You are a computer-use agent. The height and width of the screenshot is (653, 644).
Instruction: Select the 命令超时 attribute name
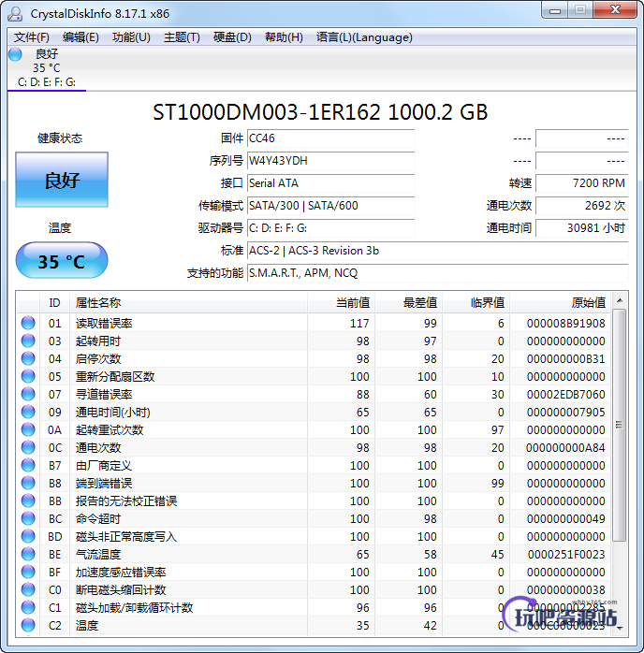click(98, 518)
